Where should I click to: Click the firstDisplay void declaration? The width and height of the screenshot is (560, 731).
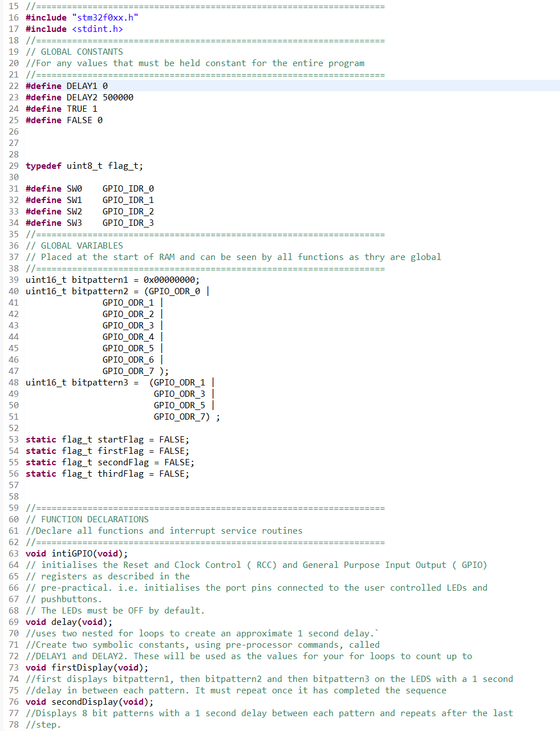(x=86, y=667)
